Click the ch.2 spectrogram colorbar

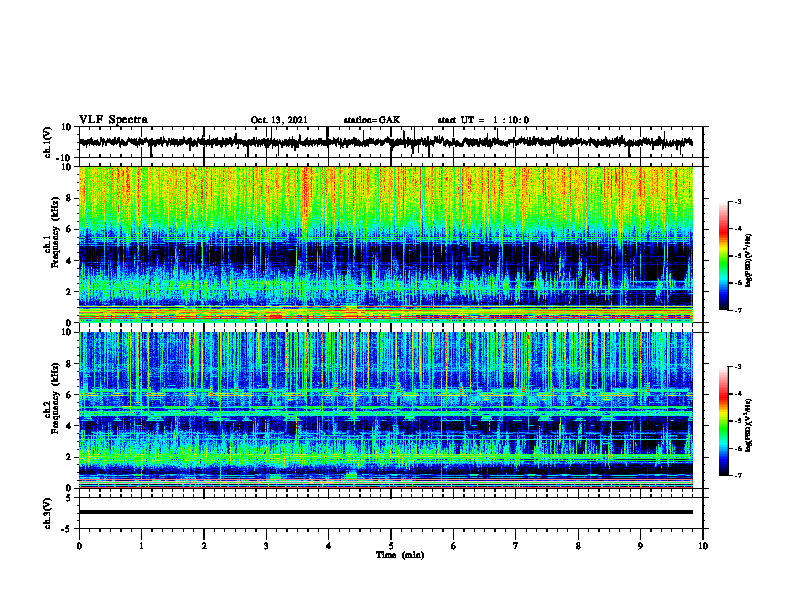[x=724, y=421]
